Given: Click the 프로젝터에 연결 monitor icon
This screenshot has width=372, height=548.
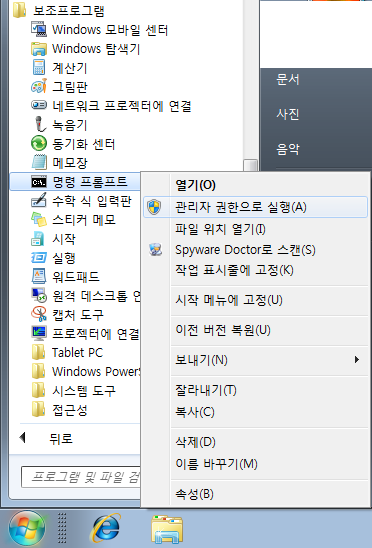Looking at the screenshot, I should tap(39, 333).
